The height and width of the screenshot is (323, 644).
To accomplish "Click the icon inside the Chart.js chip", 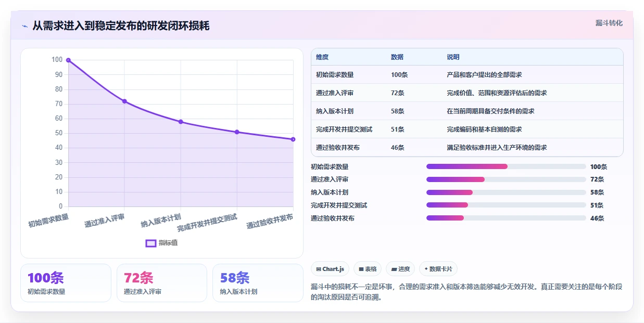I will 319,269.
